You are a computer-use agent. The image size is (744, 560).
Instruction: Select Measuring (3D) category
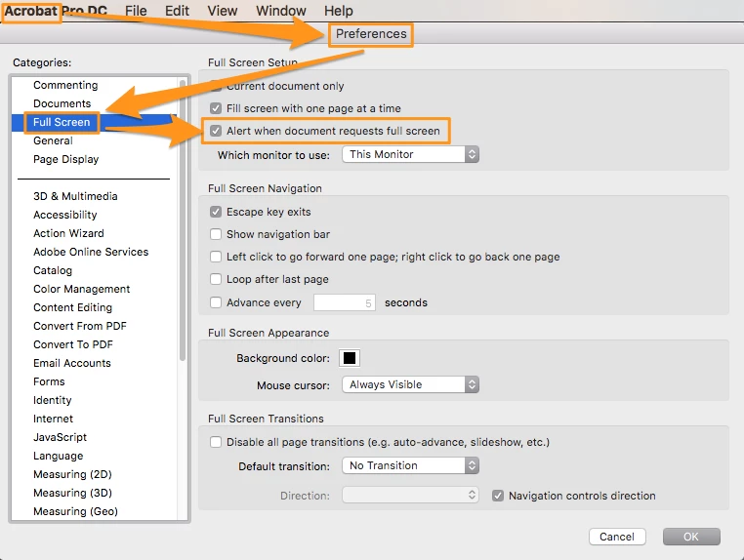(72, 492)
